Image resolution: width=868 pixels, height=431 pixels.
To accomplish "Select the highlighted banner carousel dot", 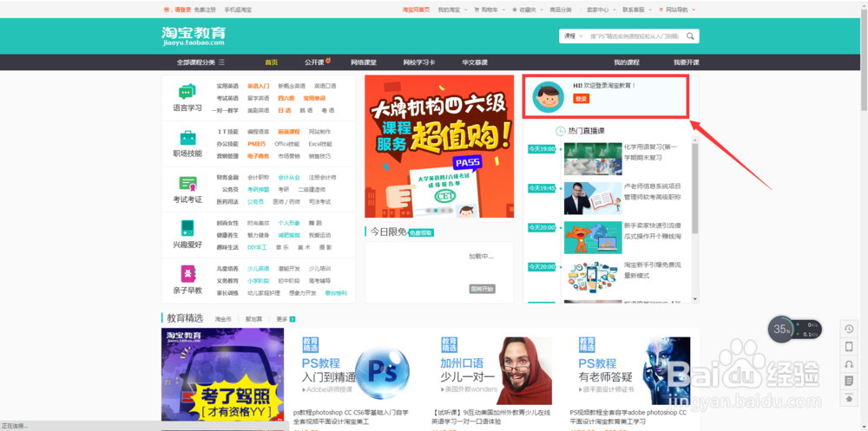I will coord(436,210).
